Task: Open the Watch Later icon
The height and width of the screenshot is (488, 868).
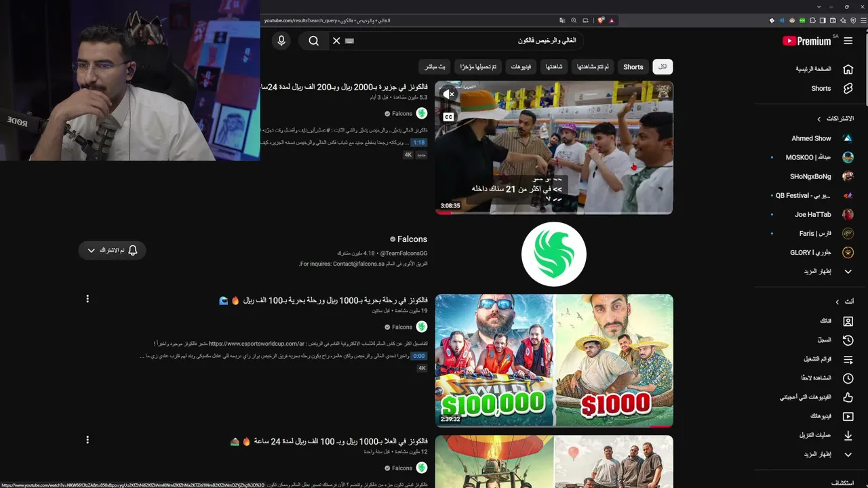Action: click(x=848, y=378)
